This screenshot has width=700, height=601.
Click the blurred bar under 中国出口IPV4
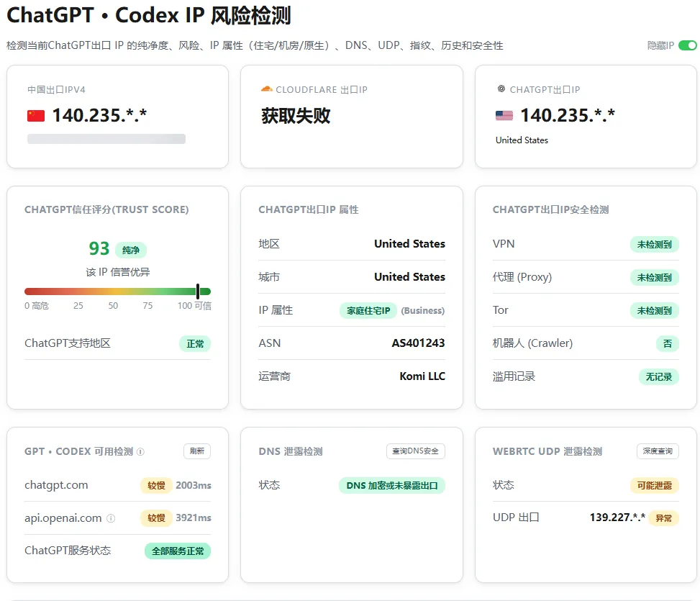click(106, 139)
